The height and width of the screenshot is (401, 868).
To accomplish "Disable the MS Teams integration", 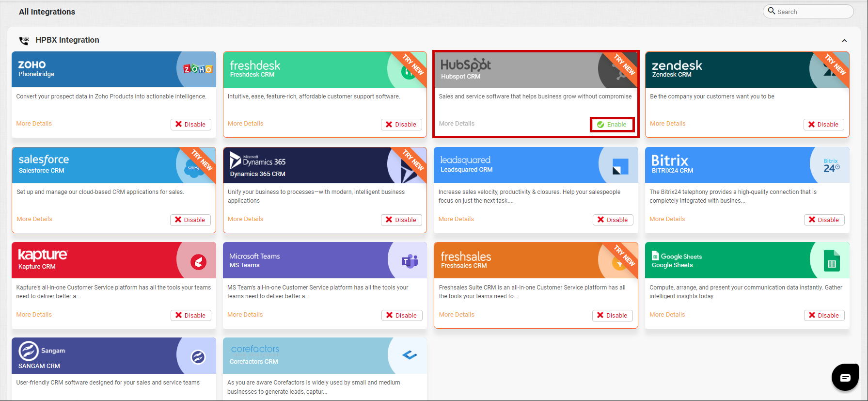I will (x=402, y=315).
